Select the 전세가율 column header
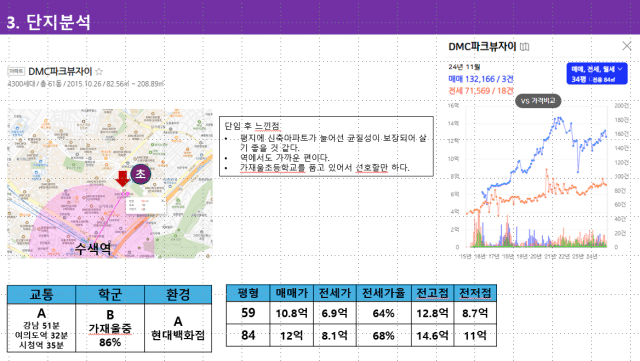This screenshot has width=640, height=361. (x=384, y=293)
